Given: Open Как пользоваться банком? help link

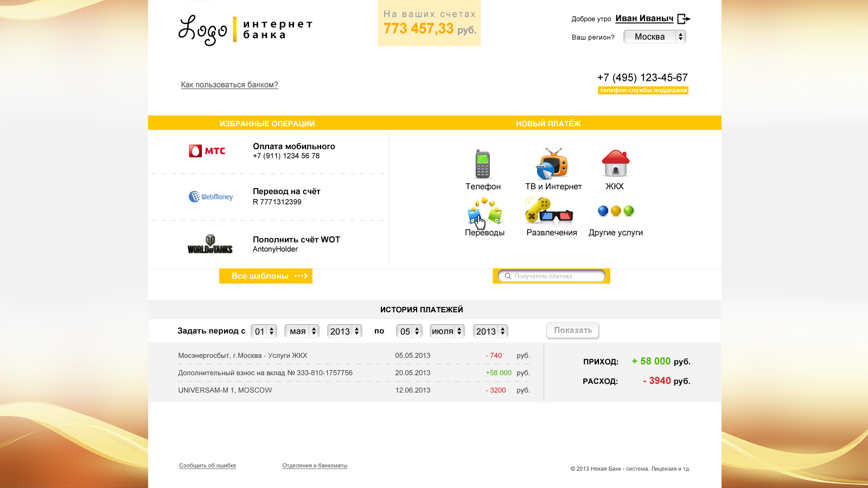Looking at the screenshot, I should (x=229, y=85).
